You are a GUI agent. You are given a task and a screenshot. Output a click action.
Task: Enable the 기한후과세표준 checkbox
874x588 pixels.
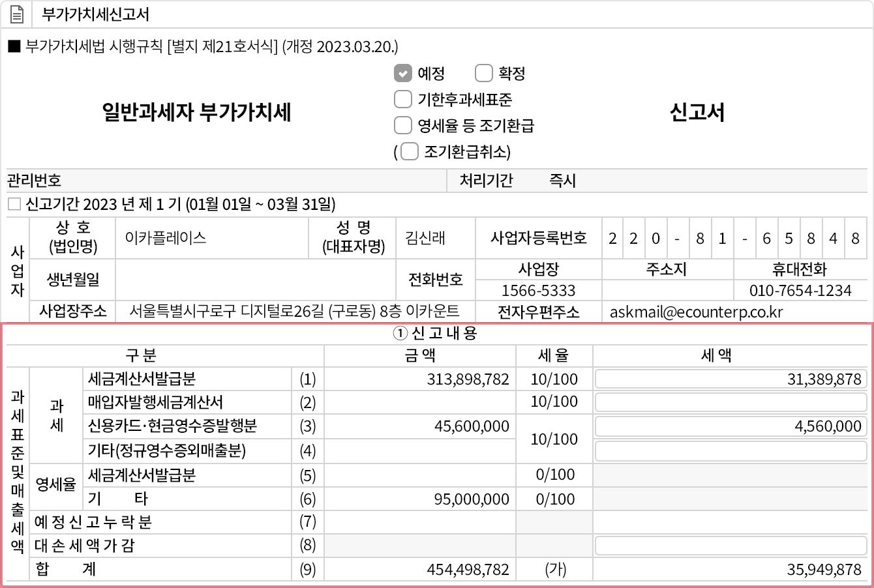point(402,99)
